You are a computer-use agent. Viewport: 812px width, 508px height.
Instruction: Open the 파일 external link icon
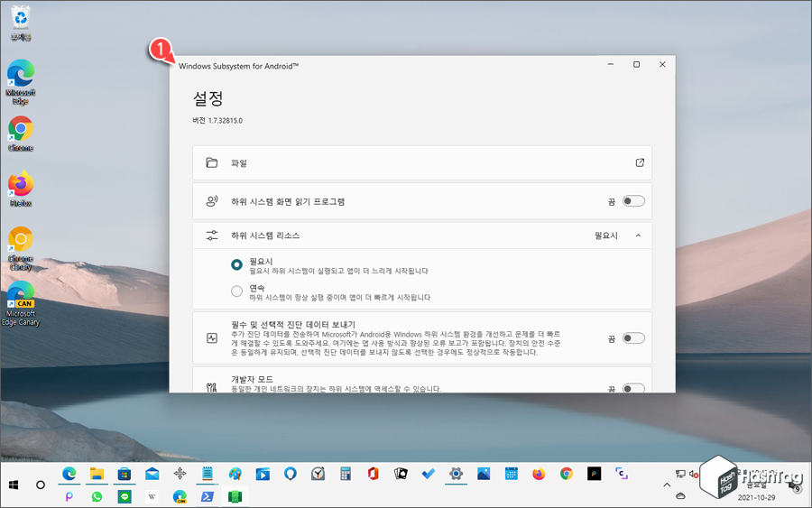(x=640, y=162)
